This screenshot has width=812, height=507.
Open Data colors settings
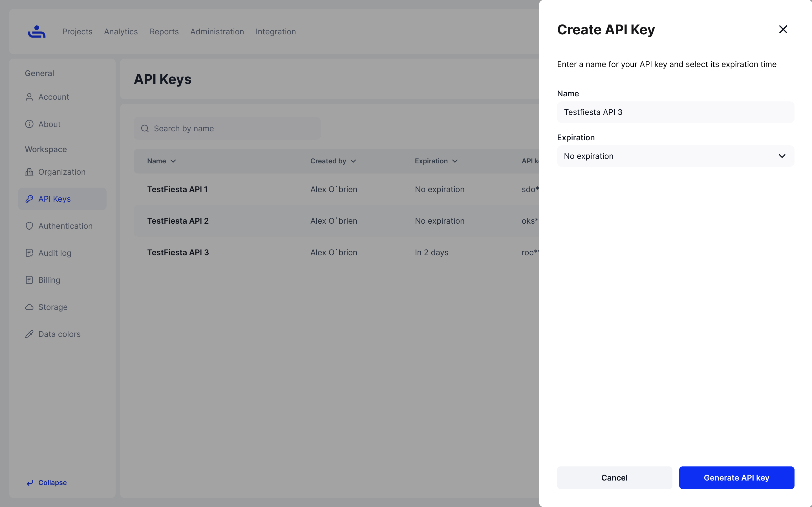(x=59, y=334)
